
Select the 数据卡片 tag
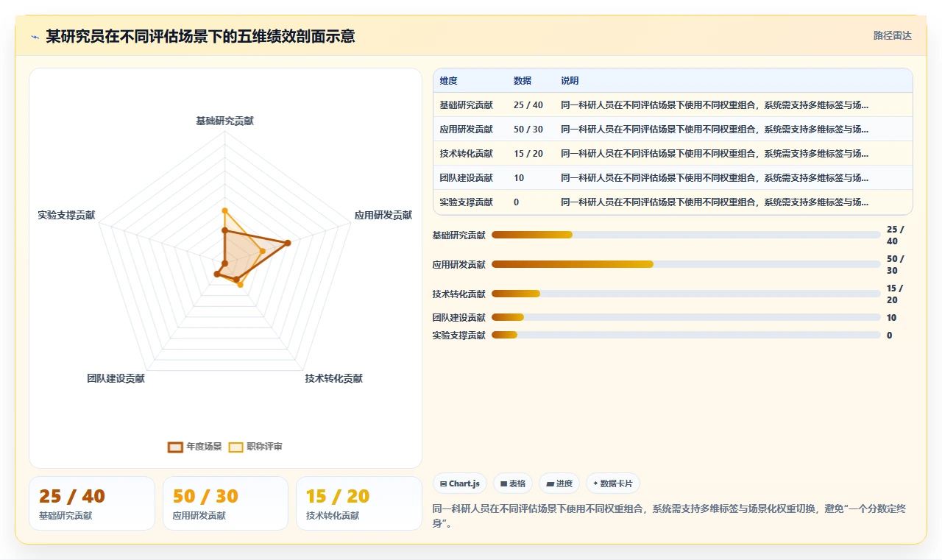pyautogui.click(x=613, y=483)
